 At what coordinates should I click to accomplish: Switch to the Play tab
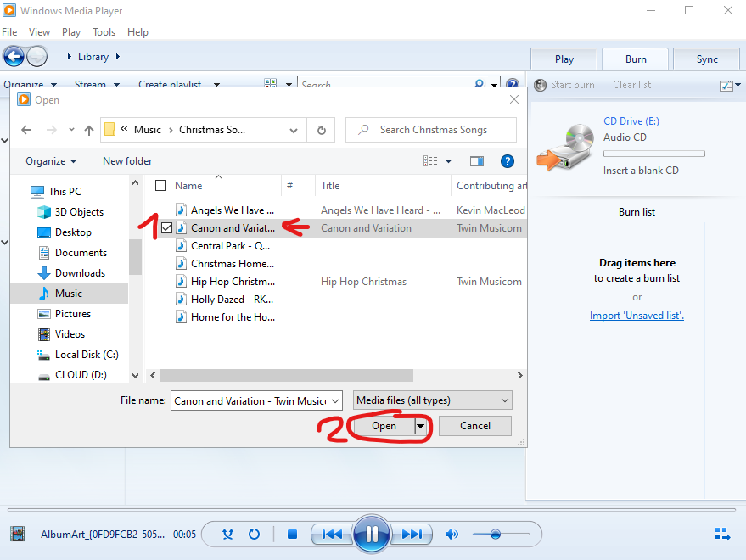(564, 59)
